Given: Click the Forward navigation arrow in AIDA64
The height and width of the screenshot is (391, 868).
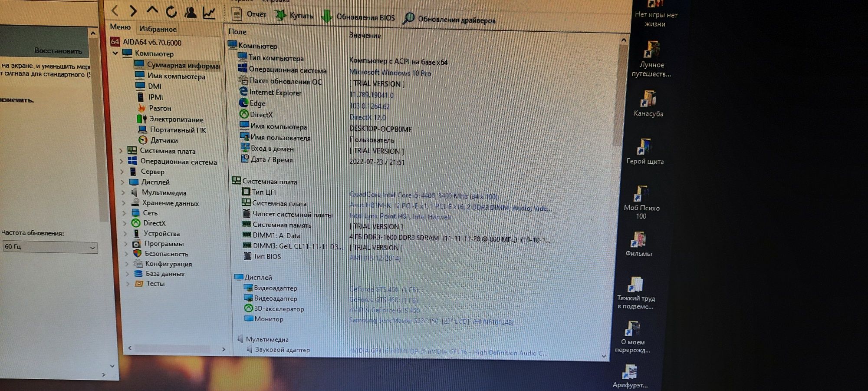Looking at the screenshot, I should pos(133,10).
